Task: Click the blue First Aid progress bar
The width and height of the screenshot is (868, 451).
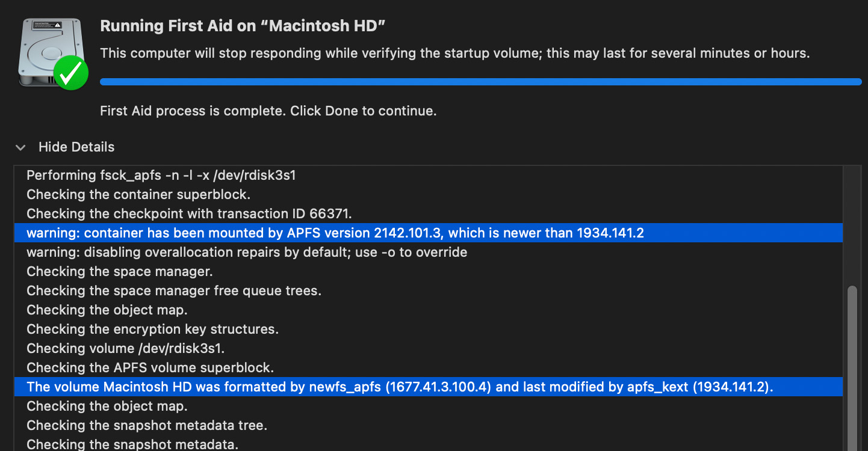Action: (480, 82)
